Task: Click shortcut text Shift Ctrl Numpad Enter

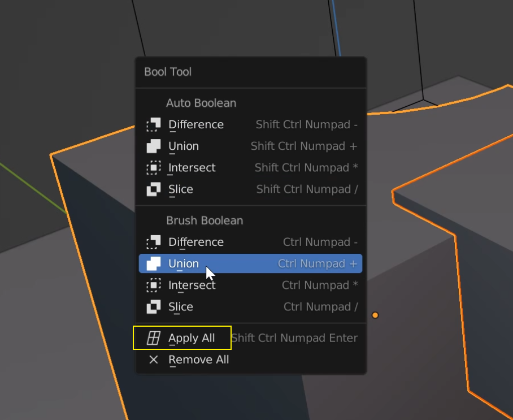Action: coord(294,338)
